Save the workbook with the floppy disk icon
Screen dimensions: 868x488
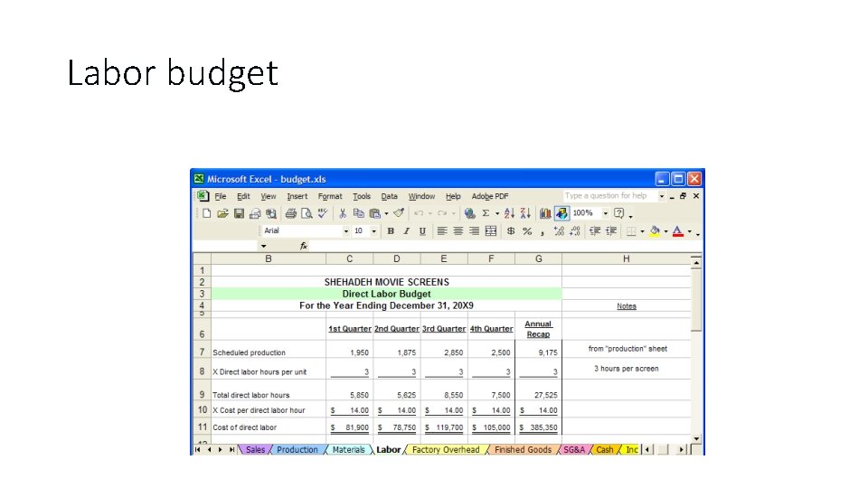239,213
